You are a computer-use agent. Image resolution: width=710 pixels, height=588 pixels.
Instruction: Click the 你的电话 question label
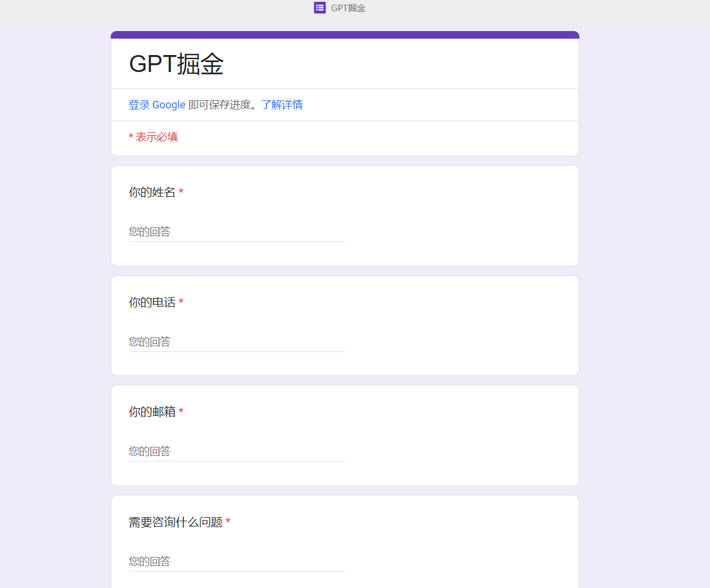pyautogui.click(x=152, y=302)
